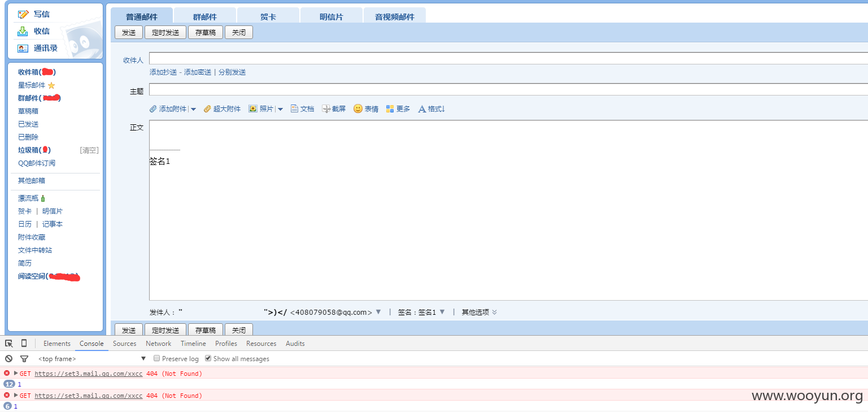Click the drift bottle icon beside 漂流瓶

[x=43, y=198]
